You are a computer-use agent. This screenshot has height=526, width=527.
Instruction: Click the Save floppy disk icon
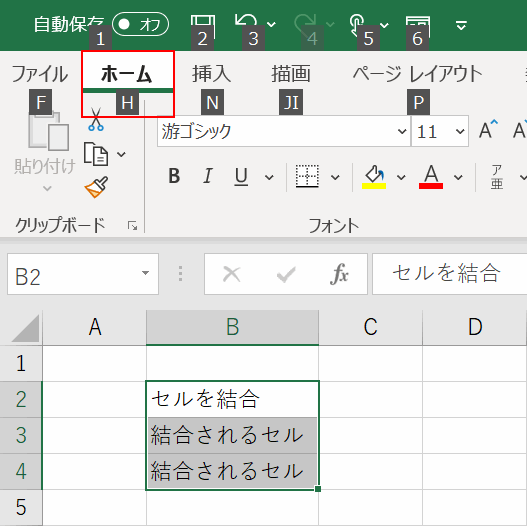[203, 26]
